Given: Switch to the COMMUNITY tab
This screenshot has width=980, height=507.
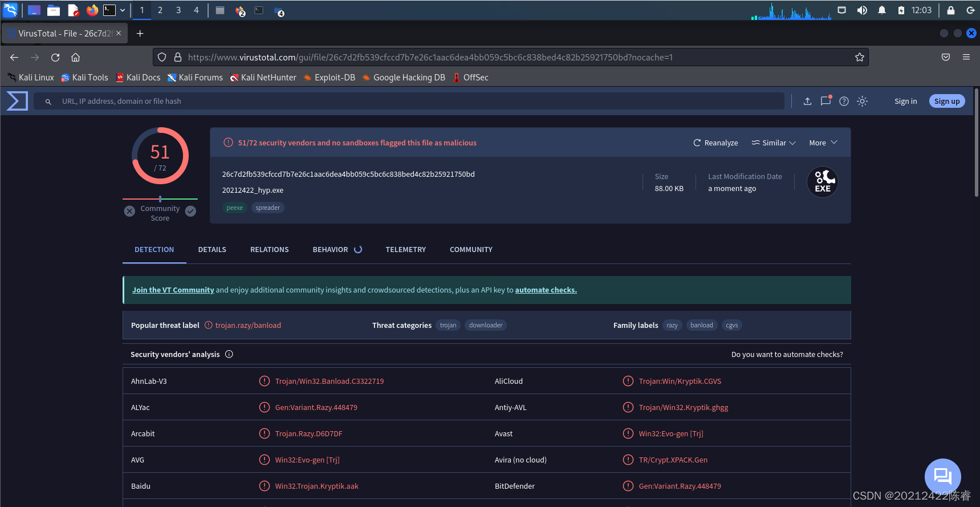Looking at the screenshot, I should point(471,250).
